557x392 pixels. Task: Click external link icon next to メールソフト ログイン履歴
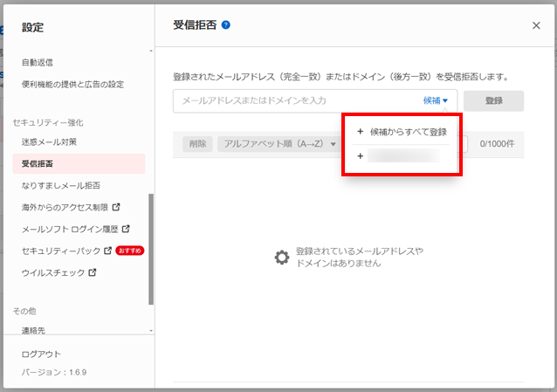point(126,230)
